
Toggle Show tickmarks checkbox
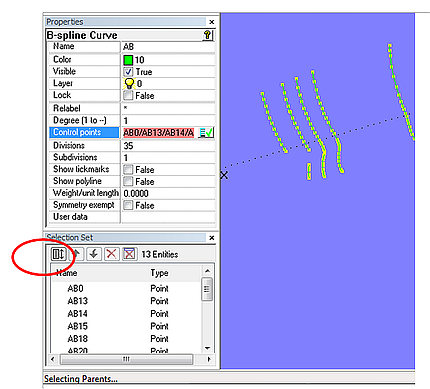click(x=128, y=170)
